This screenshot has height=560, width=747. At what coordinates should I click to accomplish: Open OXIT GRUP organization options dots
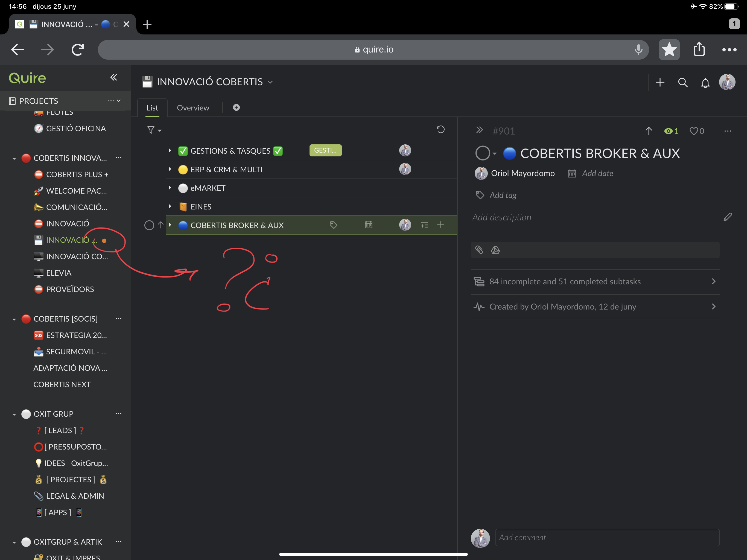tap(119, 414)
